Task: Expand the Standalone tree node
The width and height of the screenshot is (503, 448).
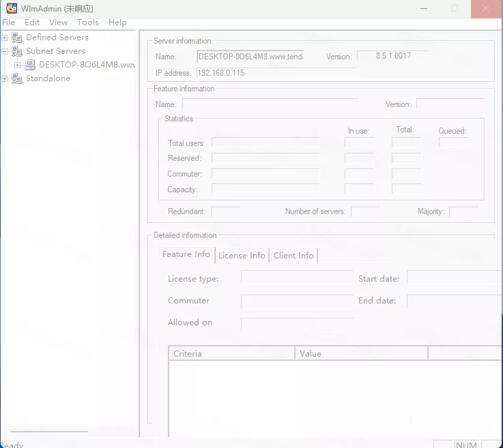Action: [5, 78]
